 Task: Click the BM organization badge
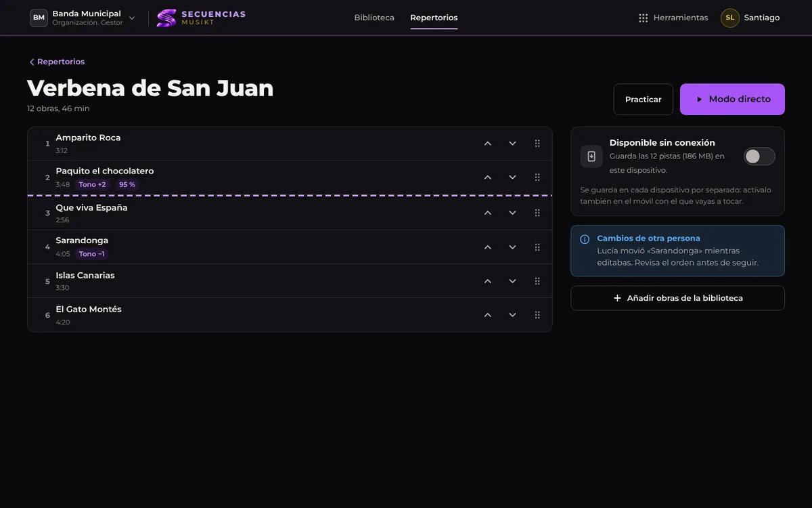[39, 18]
